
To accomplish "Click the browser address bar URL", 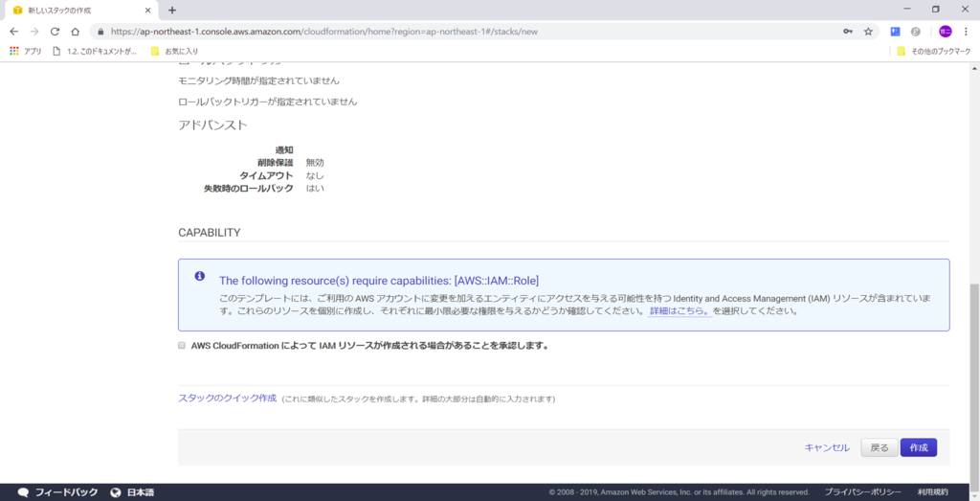I will [x=323, y=32].
